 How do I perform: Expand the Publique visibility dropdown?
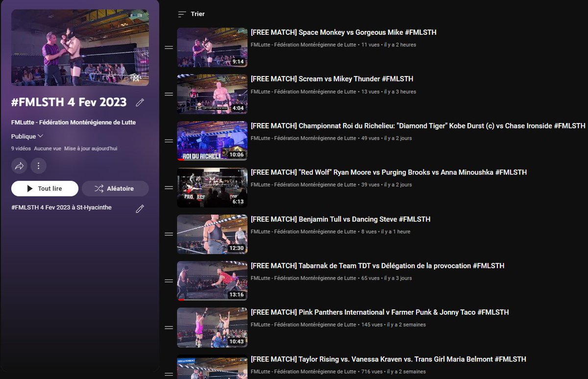click(x=27, y=136)
